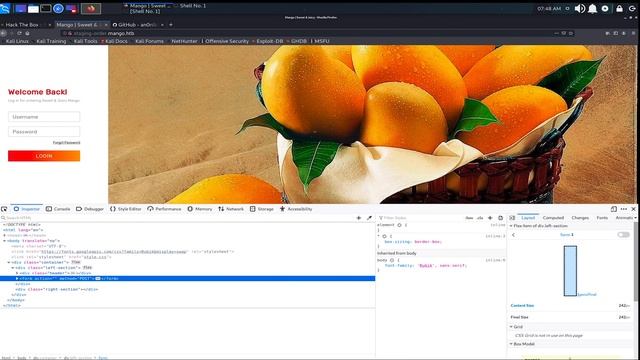
Task: Expand the head element node
Action: [4, 236]
